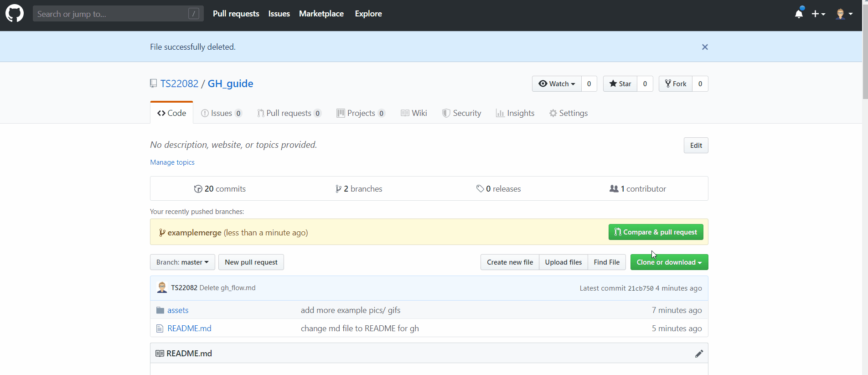Open the examplemerge branch link
Screen dimensions: 868x375
click(x=194, y=233)
